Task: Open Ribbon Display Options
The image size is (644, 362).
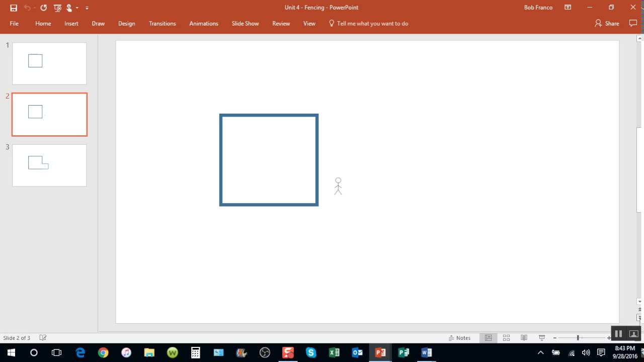Action: click(x=568, y=8)
